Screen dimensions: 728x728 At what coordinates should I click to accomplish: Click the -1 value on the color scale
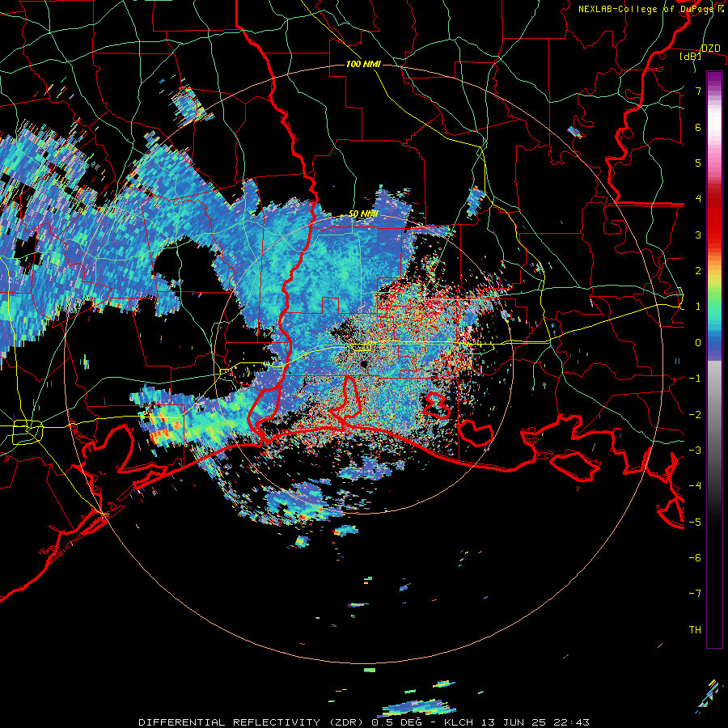695,379
